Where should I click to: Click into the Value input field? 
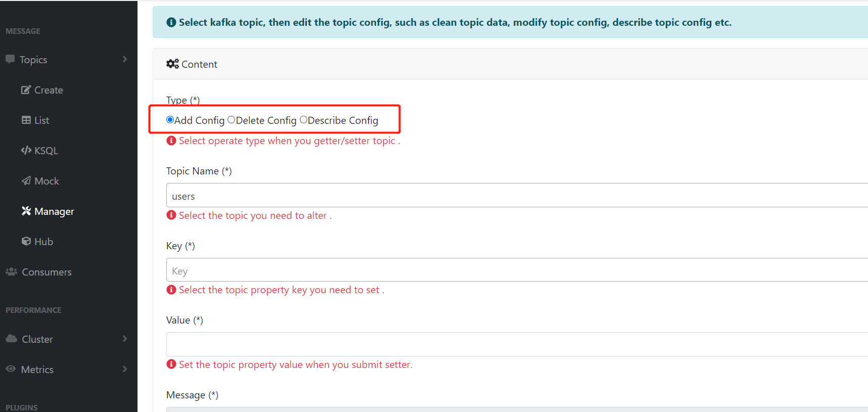pos(517,344)
